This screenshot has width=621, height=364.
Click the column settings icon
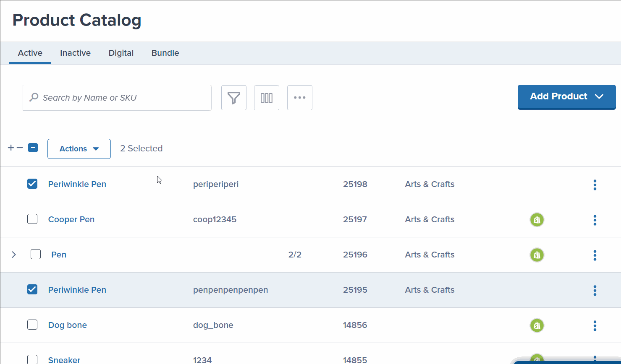[266, 97]
